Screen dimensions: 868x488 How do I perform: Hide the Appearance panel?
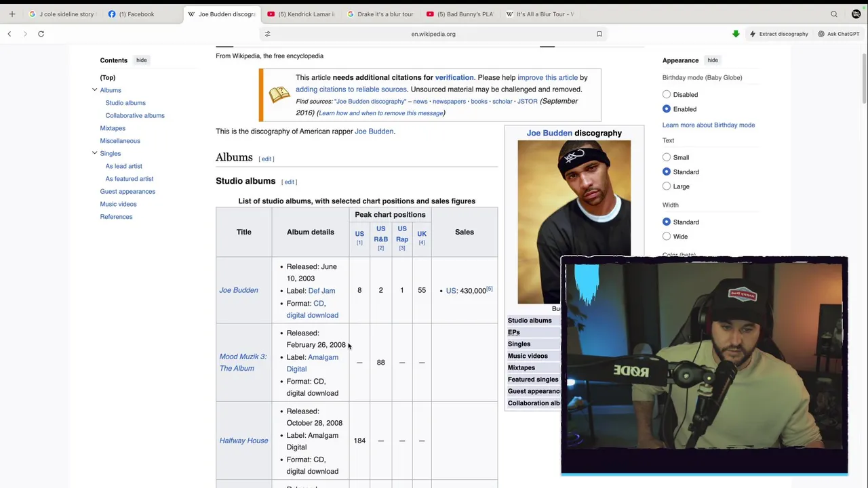coord(713,60)
